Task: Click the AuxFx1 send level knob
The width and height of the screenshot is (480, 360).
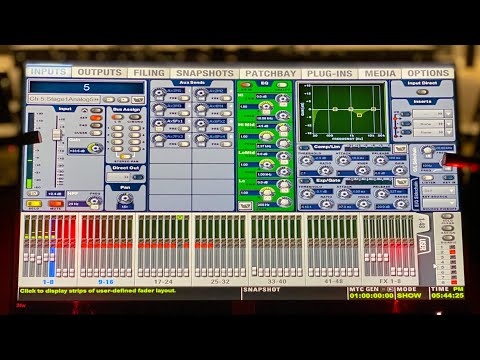Action: pyautogui.click(x=159, y=124)
